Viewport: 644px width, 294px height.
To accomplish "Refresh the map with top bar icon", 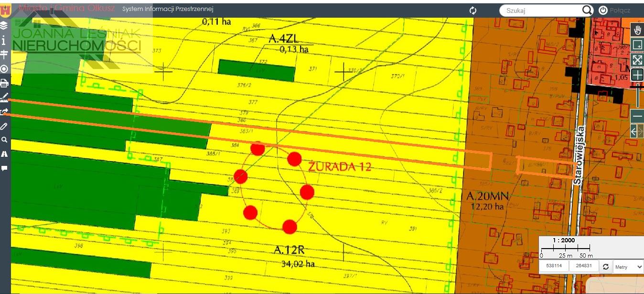I will coord(473,10).
